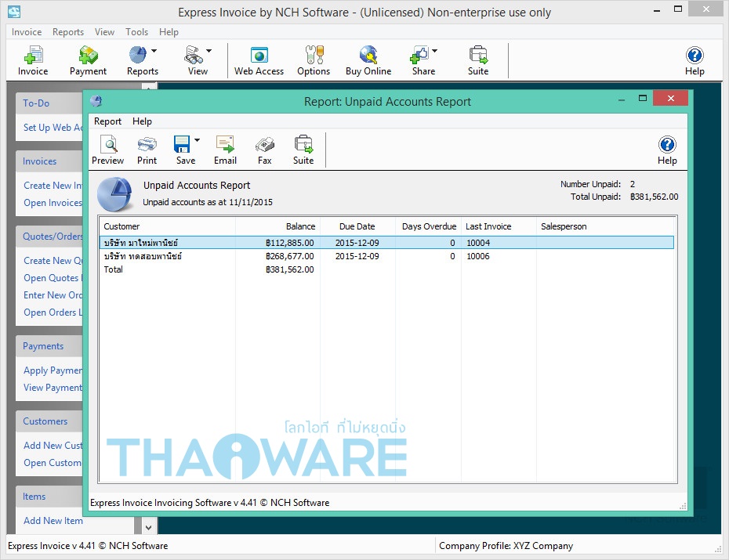Click the Share icon in the main toolbar
The height and width of the screenshot is (560, 729).
point(419,55)
